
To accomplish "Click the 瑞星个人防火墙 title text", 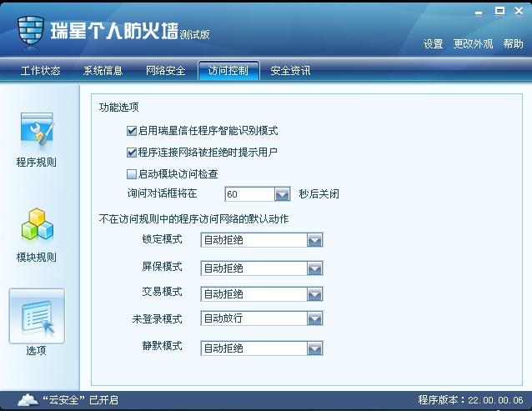I will (x=114, y=31).
